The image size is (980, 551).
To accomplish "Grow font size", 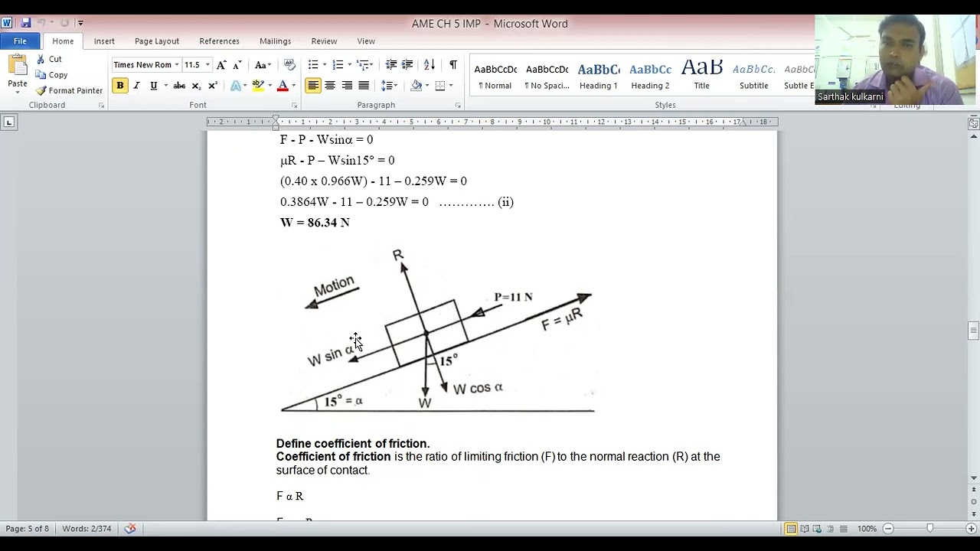I will tap(221, 65).
